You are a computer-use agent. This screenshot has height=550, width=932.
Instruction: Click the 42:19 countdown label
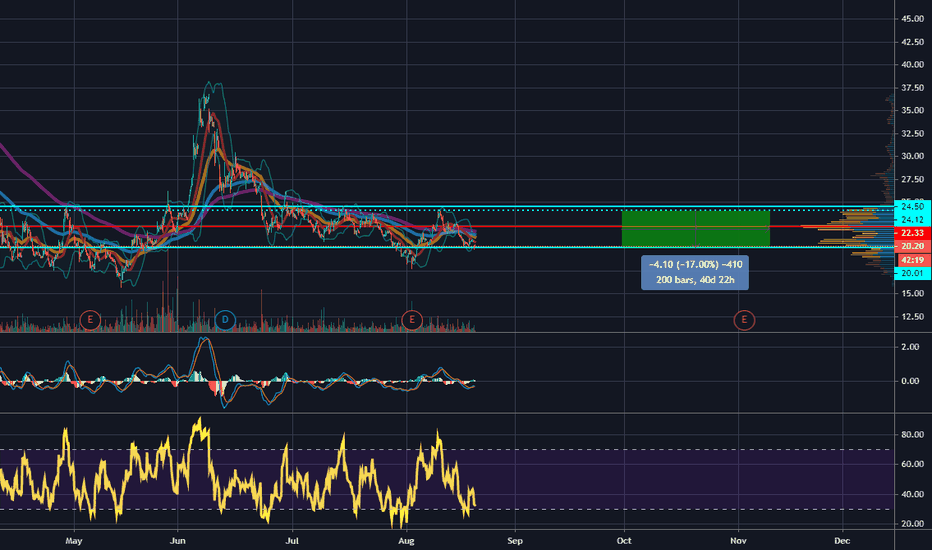click(x=912, y=260)
